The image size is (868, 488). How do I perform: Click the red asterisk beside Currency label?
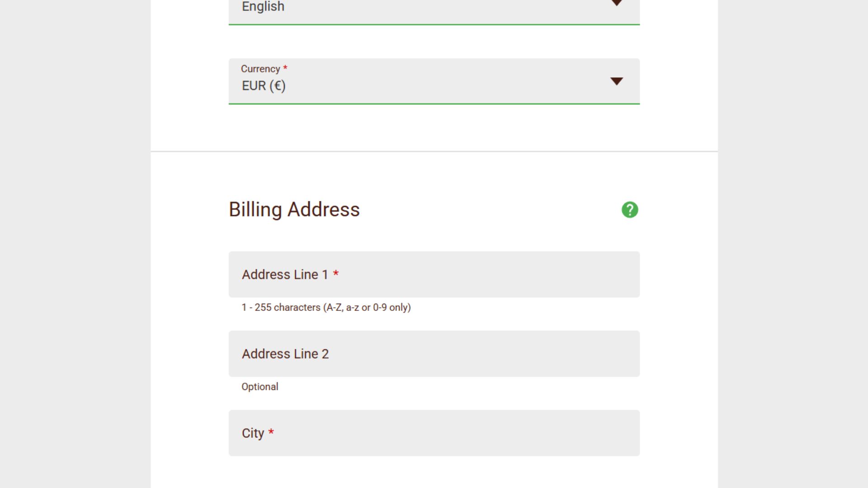click(x=285, y=67)
